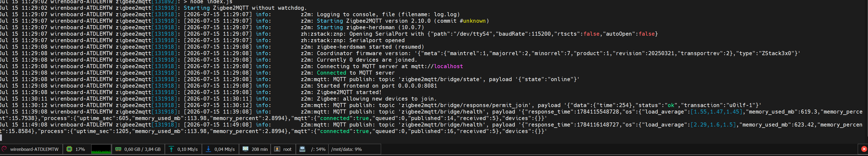Click the disk drive usage icon
Image resolution: width=868 pixels, height=156 pixels.
coord(302,149)
